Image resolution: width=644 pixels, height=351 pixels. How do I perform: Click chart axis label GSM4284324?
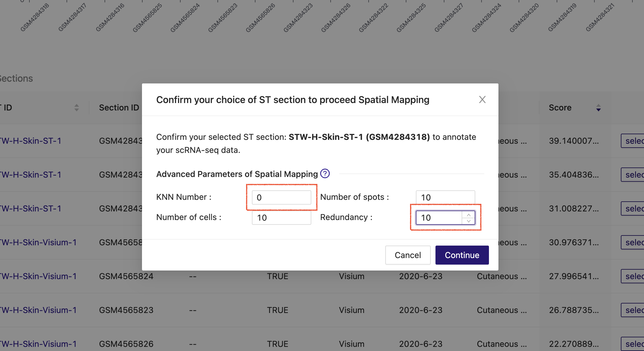click(487, 17)
